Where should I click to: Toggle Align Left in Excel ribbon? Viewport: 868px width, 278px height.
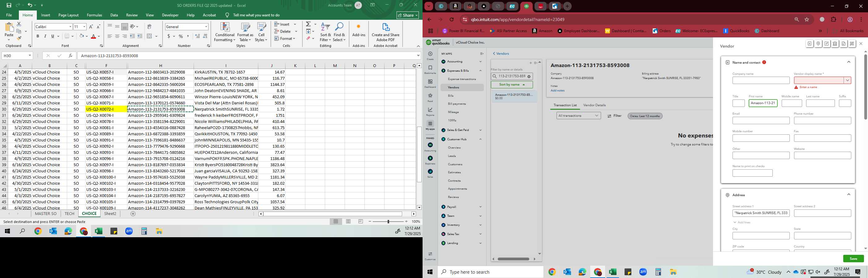[110, 36]
